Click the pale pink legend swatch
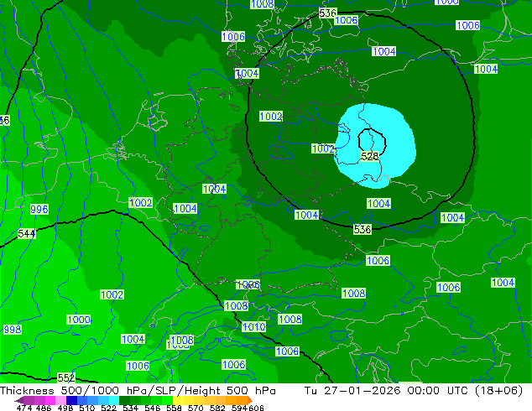Image resolution: width=532 pixels, height=411 pixels. [x=60, y=400]
